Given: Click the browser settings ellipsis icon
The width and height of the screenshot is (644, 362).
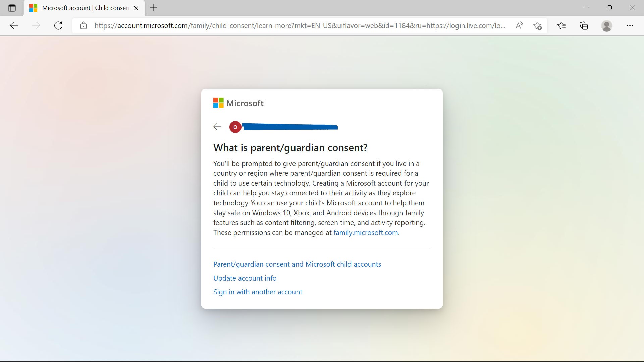Looking at the screenshot, I should coord(630,25).
